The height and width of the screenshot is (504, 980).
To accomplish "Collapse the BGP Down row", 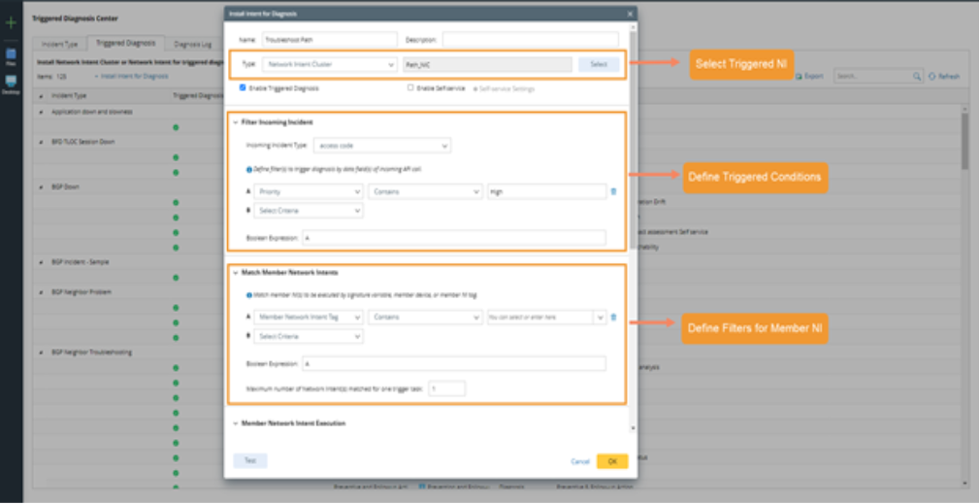I will pos(42,187).
